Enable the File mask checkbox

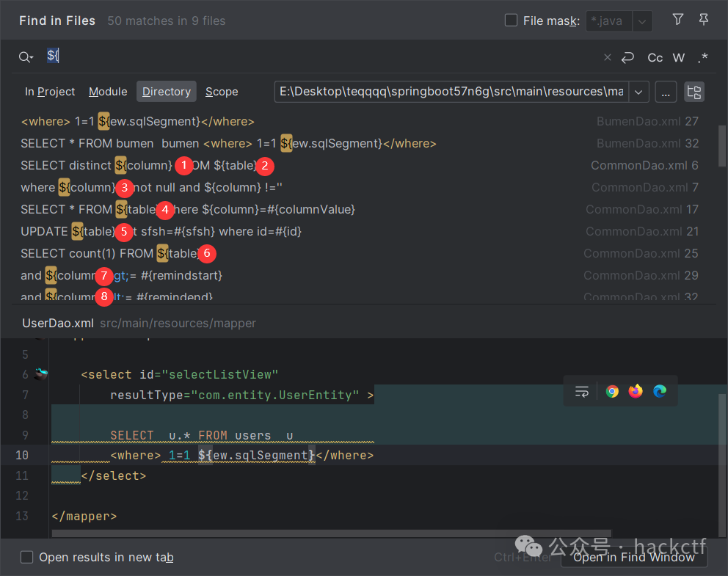[512, 21]
